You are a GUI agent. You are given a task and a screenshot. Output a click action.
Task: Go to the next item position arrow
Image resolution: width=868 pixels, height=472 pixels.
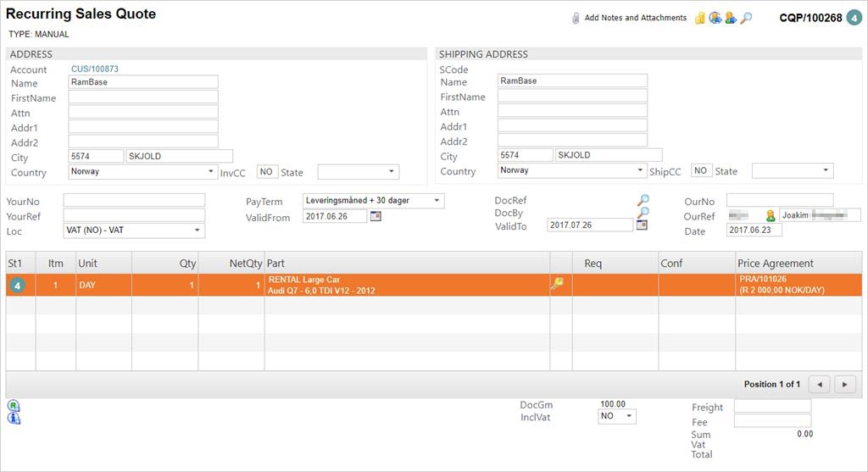point(845,385)
